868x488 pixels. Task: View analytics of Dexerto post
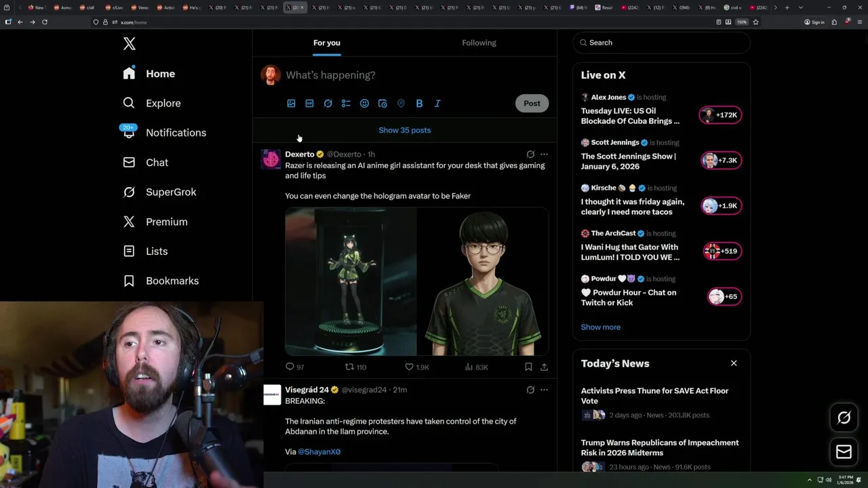point(476,367)
